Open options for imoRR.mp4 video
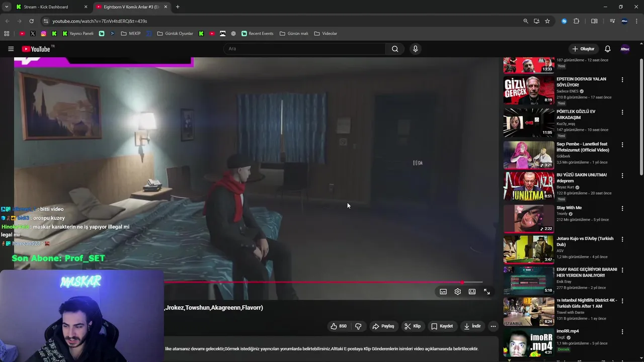 click(622, 332)
